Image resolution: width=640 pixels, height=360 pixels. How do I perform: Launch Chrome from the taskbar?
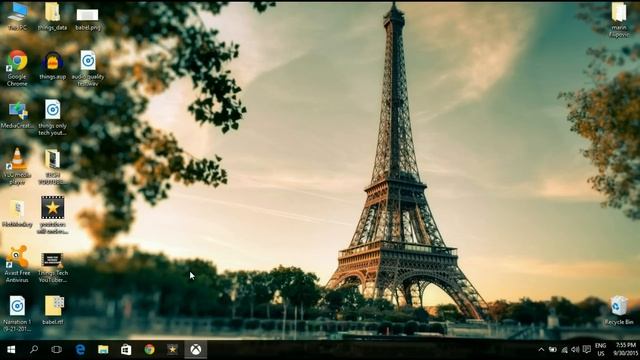149,349
